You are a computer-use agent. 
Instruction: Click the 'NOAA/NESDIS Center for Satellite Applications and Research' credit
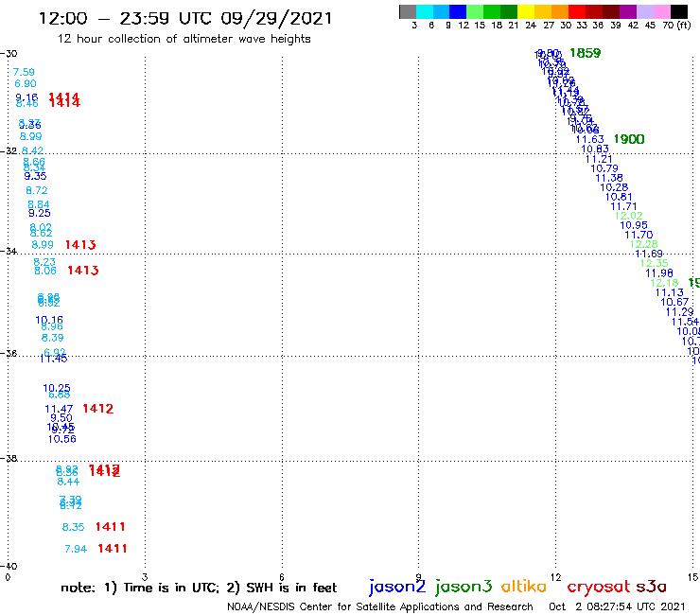[x=380, y=607]
